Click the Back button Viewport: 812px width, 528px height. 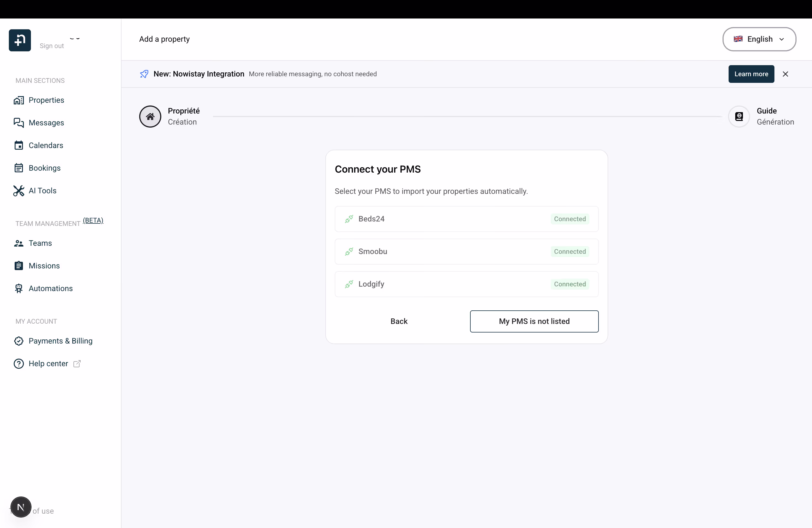point(399,321)
